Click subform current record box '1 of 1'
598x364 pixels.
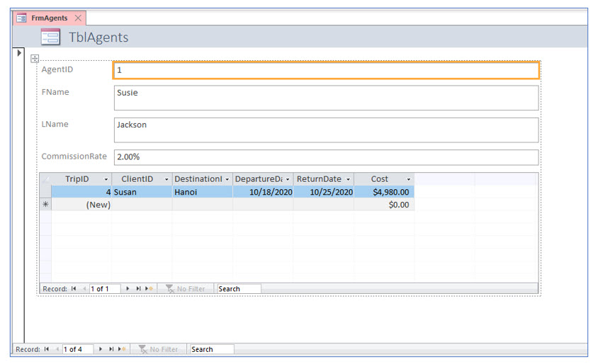pyautogui.click(x=104, y=288)
